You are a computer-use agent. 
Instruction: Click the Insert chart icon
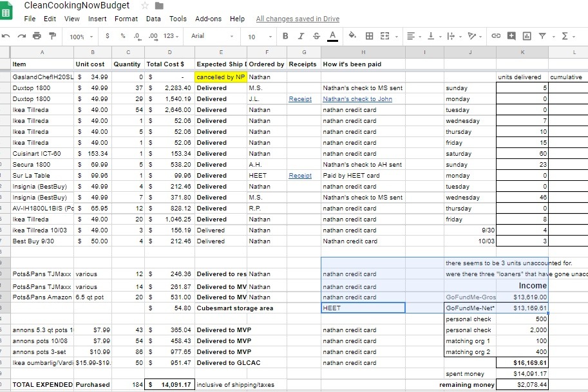pyautogui.click(x=527, y=36)
